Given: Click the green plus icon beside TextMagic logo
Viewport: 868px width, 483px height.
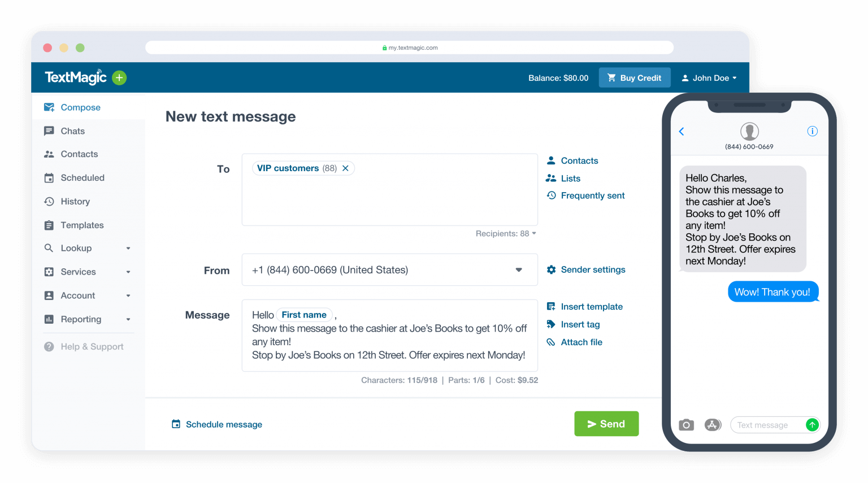Looking at the screenshot, I should pyautogui.click(x=119, y=78).
